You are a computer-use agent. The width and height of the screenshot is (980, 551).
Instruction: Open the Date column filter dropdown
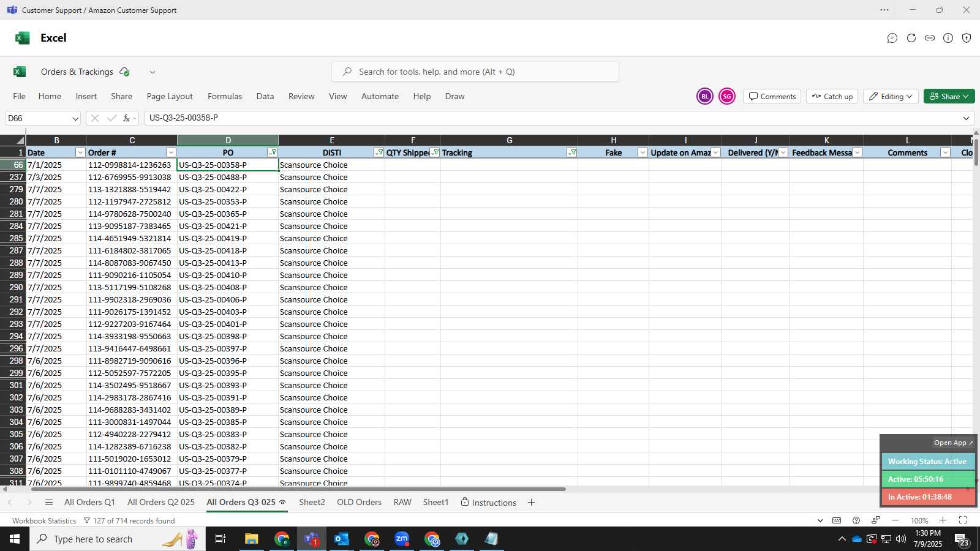(x=80, y=152)
